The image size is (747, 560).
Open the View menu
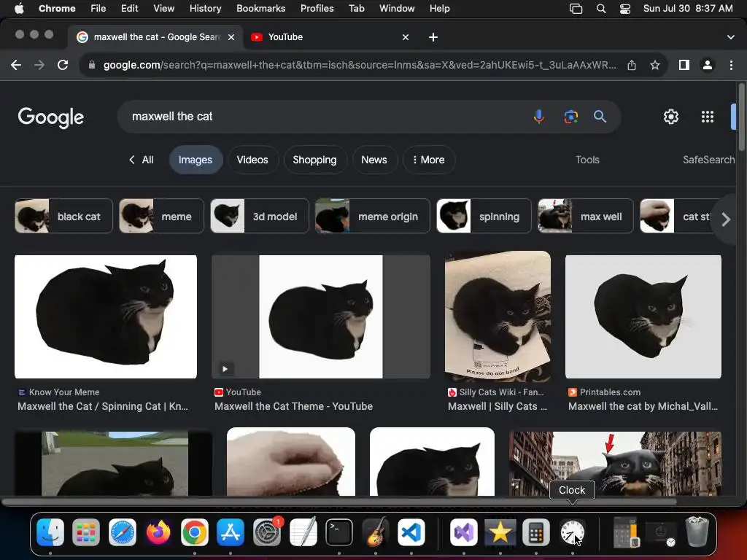164,9
